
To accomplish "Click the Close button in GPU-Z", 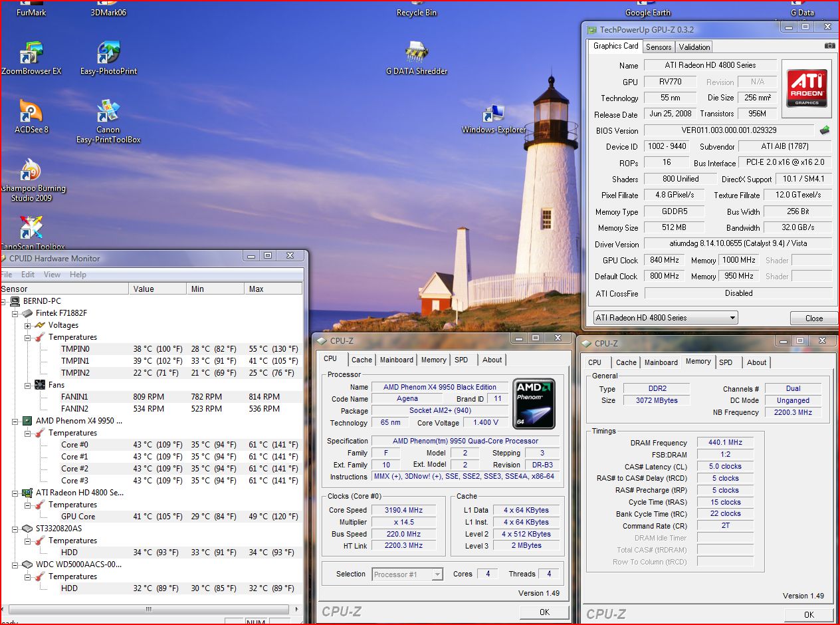I will [813, 318].
